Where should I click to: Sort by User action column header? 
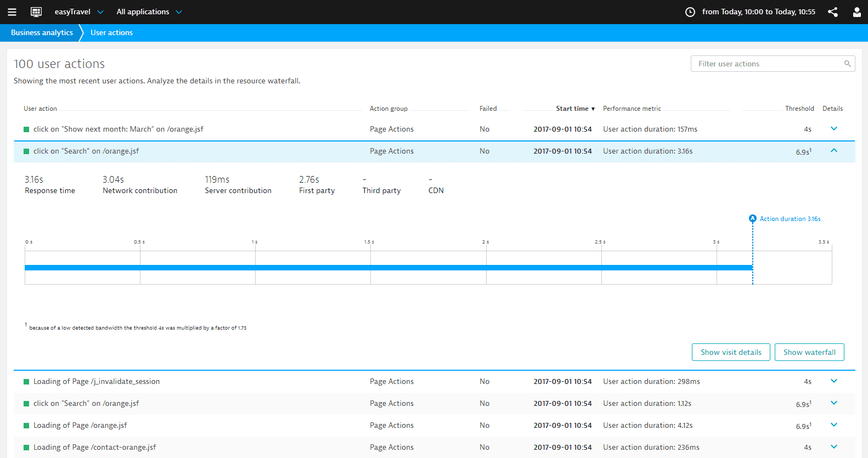[40, 109]
